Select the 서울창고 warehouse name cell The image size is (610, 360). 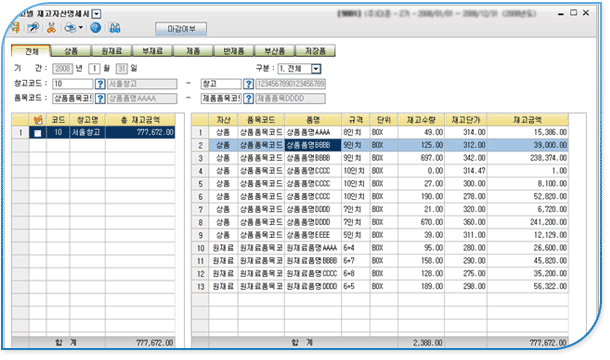(x=88, y=132)
